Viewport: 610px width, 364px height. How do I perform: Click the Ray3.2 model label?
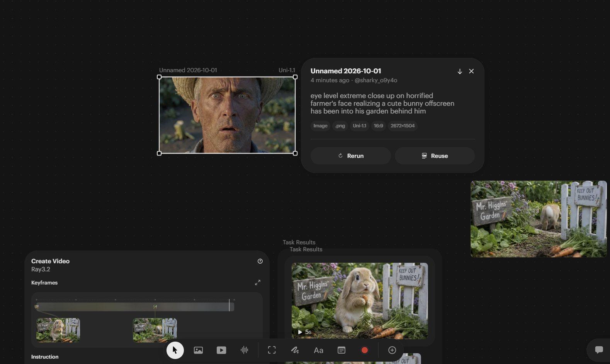click(41, 269)
